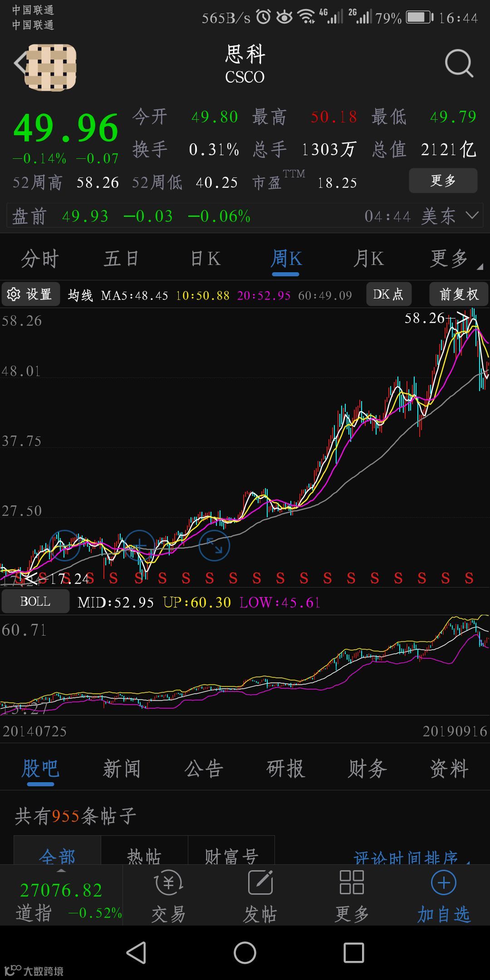The image size is (490, 980).
Task: Tap the current price 49.96
Action: pos(66,128)
